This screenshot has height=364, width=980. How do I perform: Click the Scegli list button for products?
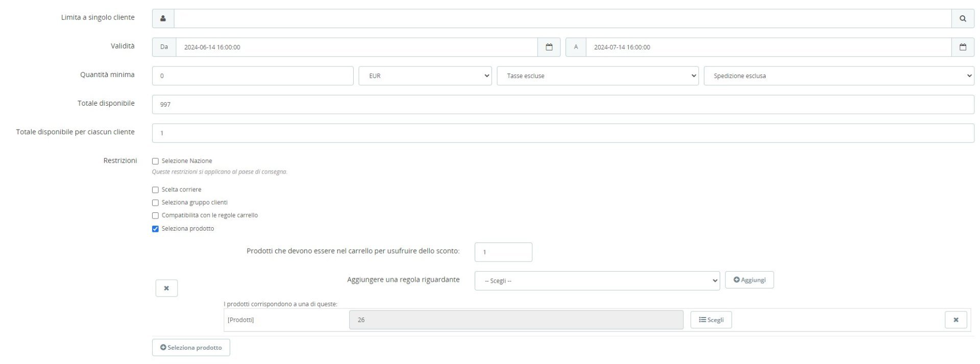(x=710, y=320)
